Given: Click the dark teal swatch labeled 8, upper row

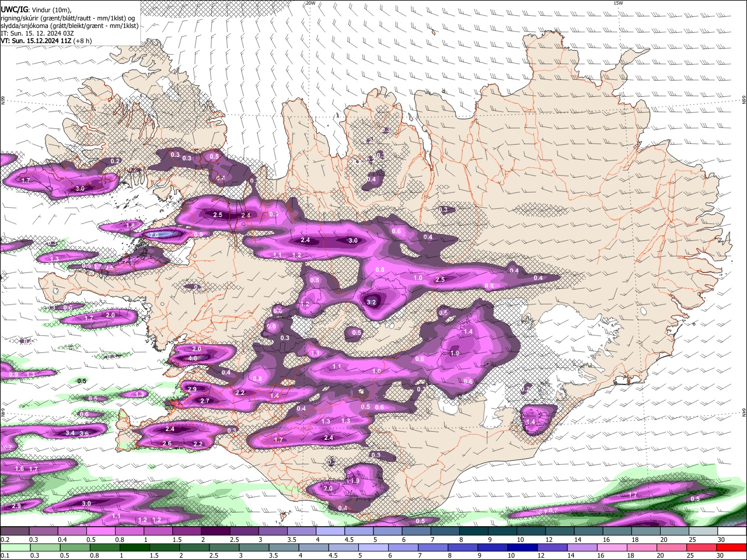Looking at the screenshot, I should tap(474, 531).
